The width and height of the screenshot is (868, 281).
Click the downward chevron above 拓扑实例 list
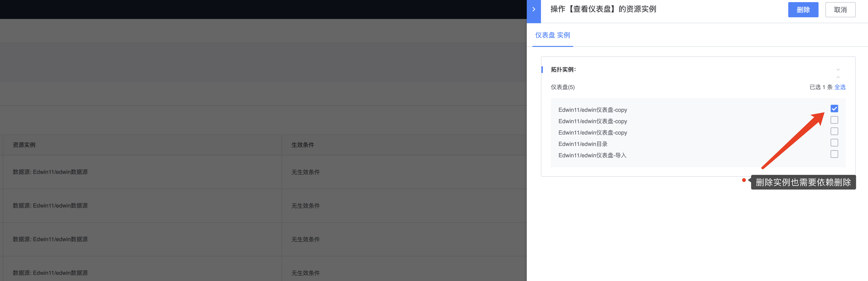(x=838, y=69)
